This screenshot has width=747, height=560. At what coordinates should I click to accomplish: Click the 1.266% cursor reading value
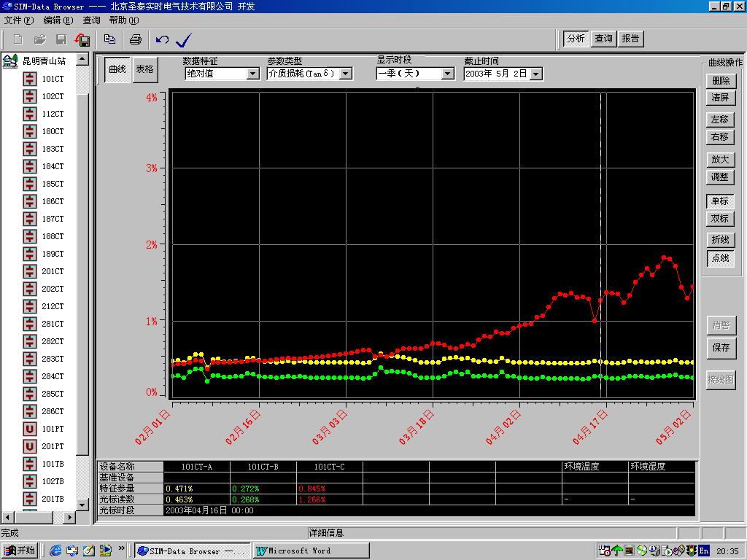click(312, 499)
